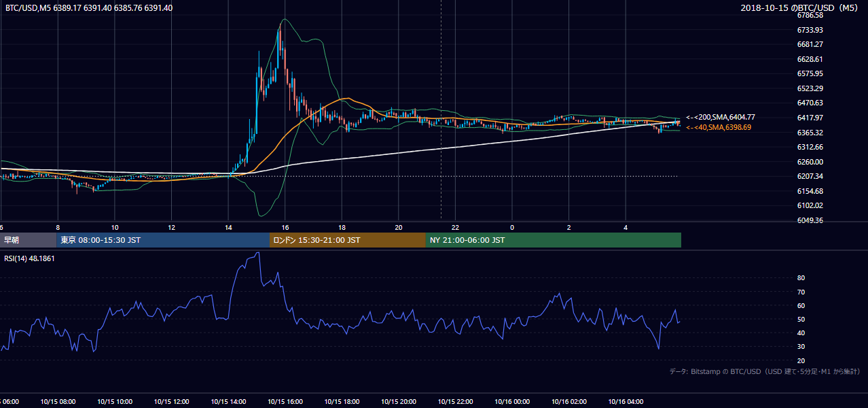The height and width of the screenshot is (408, 868).
Task: Click hour label 18 under the price chart
Action: tap(342, 227)
